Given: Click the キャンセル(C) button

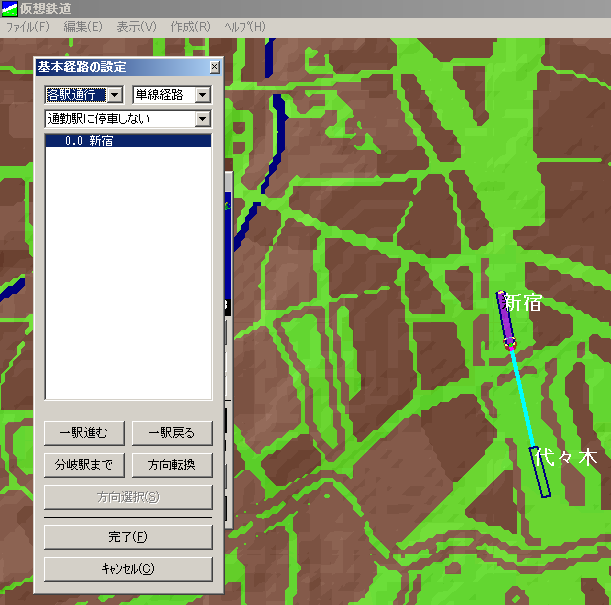Looking at the screenshot, I should (128, 569).
